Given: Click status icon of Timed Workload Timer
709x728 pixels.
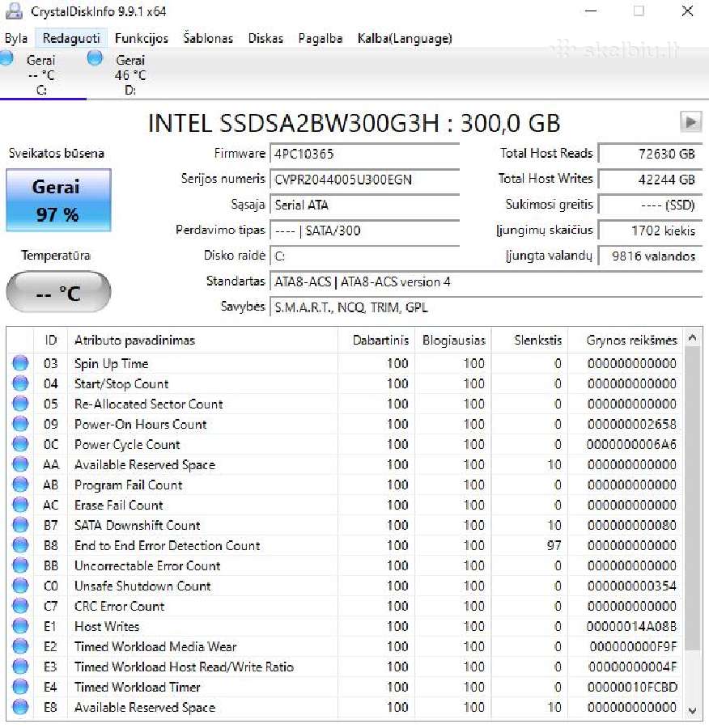Looking at the screenshot, I should point(20,687).
